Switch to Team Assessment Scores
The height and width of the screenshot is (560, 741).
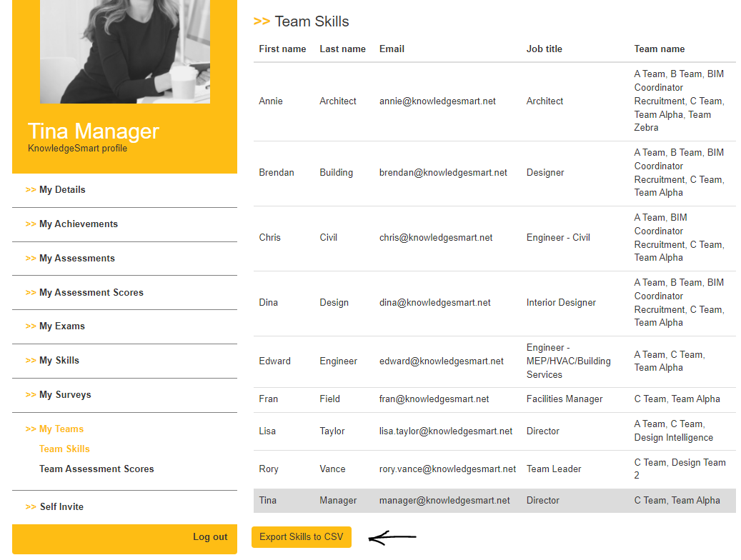pyautogui.click(x=96, y=469)
